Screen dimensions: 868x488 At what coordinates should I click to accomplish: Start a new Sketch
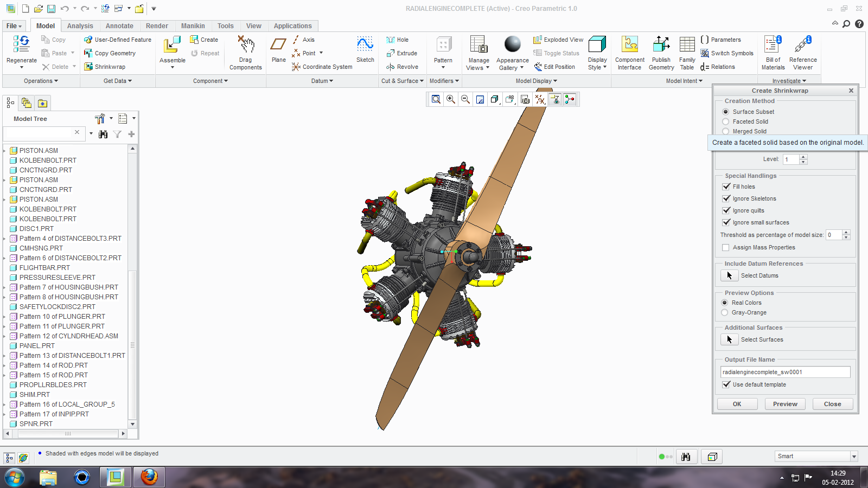[x=365, y=44]
